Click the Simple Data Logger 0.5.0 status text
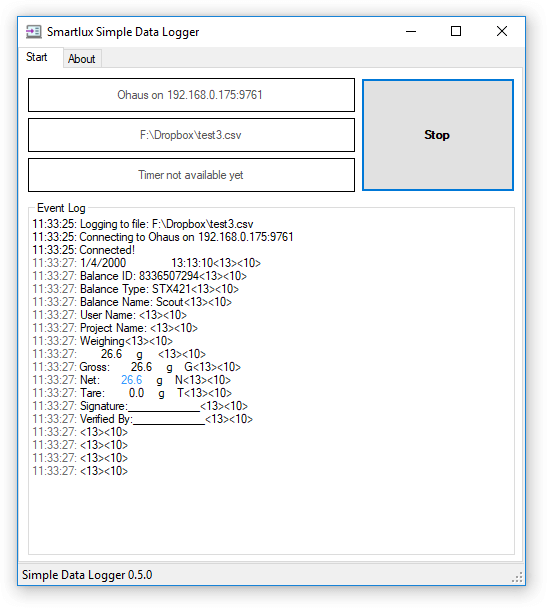 (87, 575)
